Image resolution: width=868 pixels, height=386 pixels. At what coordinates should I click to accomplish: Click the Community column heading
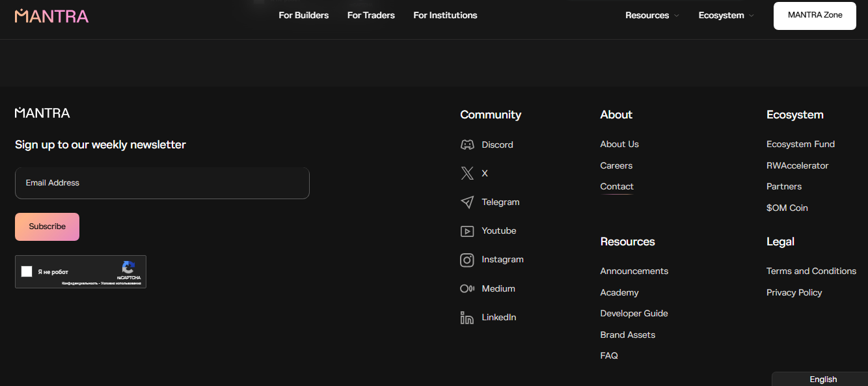click(491, 115)
